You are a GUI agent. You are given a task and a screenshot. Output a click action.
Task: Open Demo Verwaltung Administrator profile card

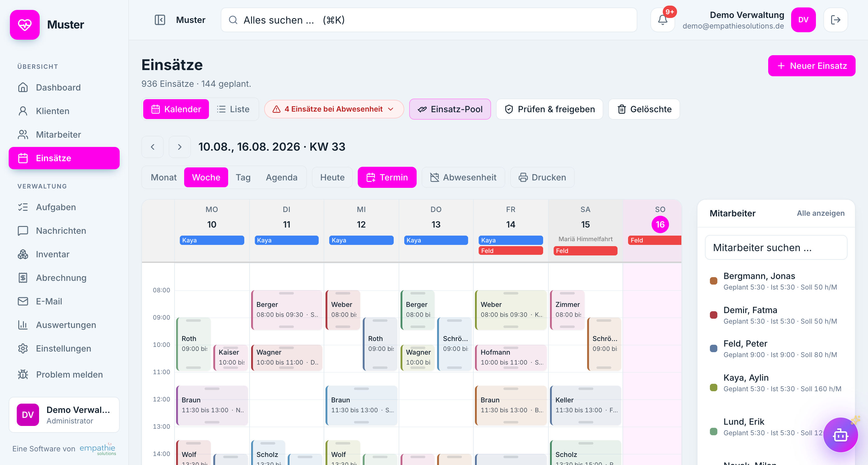[64, 415]
